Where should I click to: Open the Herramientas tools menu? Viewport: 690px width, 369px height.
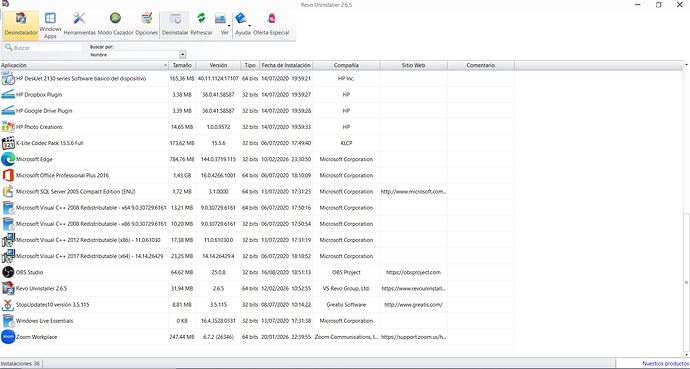[79, 25]
